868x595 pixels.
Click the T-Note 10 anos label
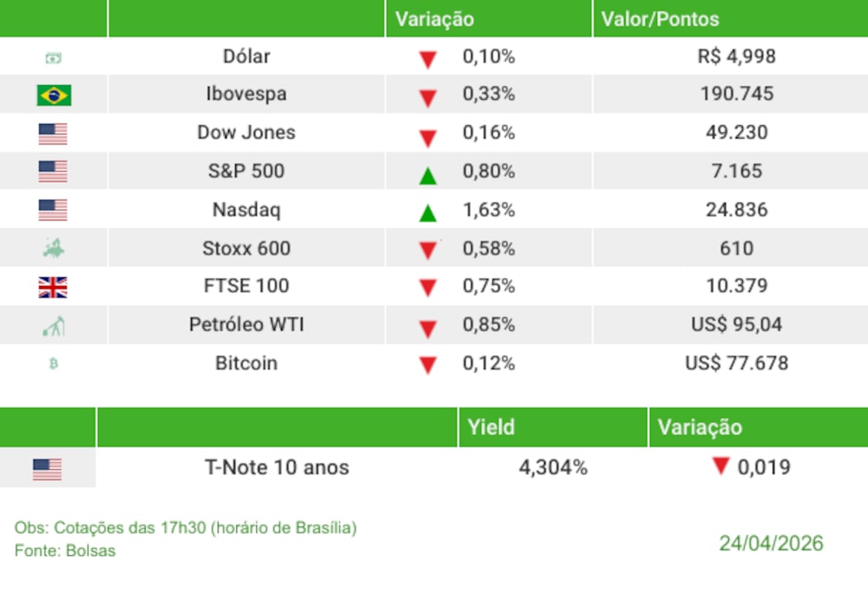tap(277, 467)
